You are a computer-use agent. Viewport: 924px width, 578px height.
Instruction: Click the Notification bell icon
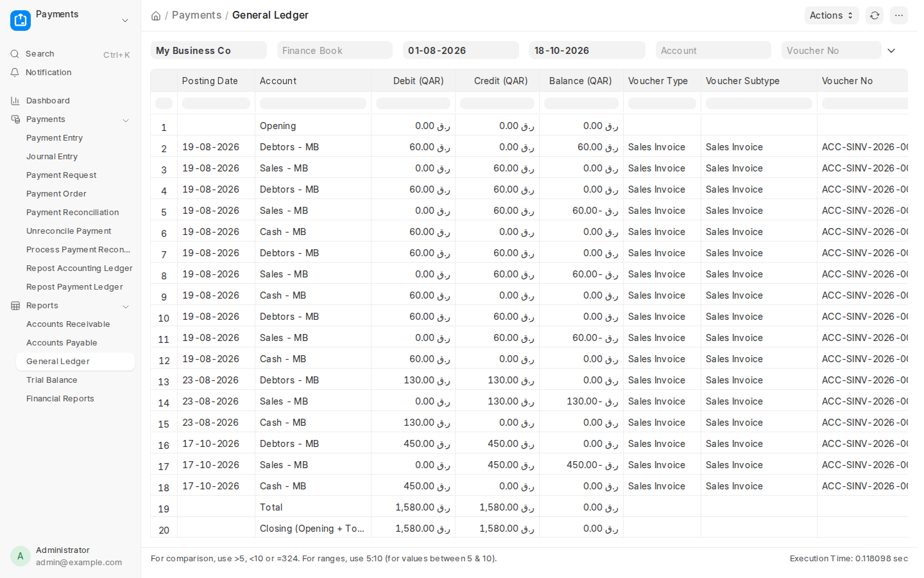tap(15, 73)
